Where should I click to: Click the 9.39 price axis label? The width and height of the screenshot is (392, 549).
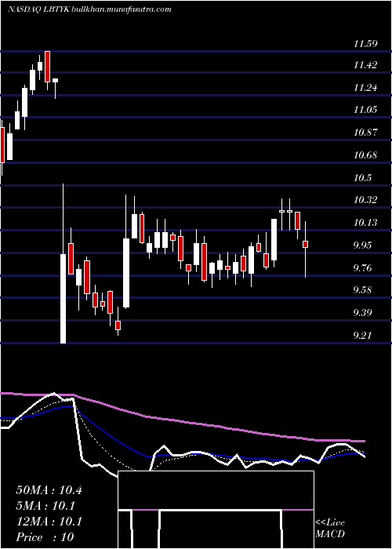362,312
